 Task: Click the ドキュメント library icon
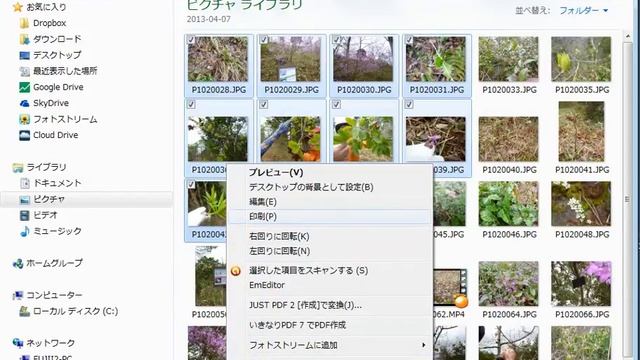click(24, 183)
